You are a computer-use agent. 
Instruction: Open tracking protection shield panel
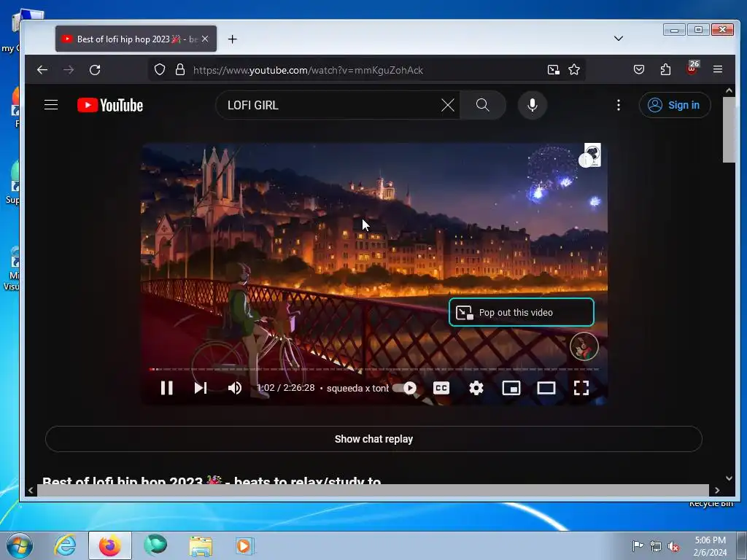tap(160, 70)
